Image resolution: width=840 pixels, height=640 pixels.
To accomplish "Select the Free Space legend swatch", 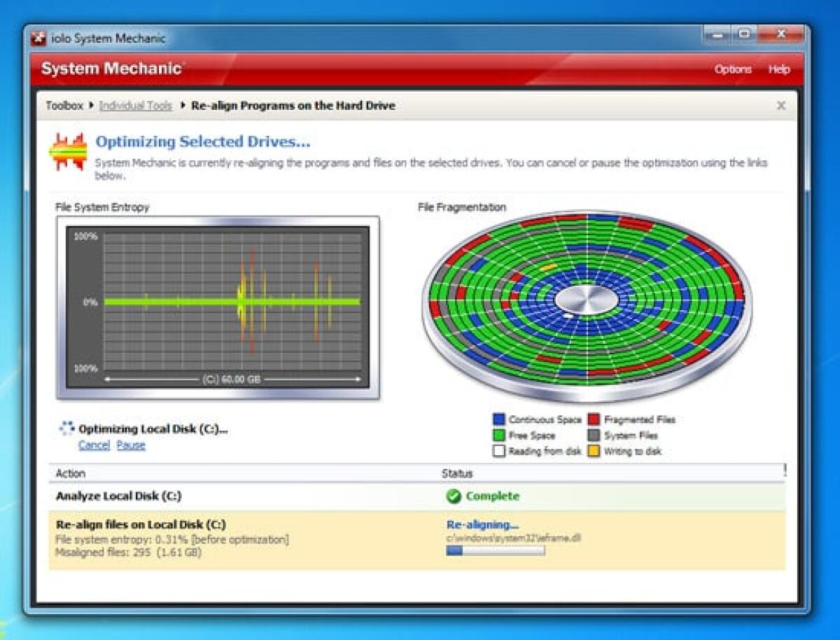I will pyautogui.click(x=499, y=435).
